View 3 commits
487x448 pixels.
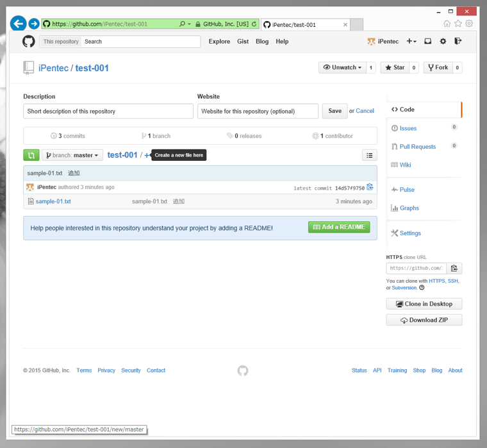(x=68, y=136)
